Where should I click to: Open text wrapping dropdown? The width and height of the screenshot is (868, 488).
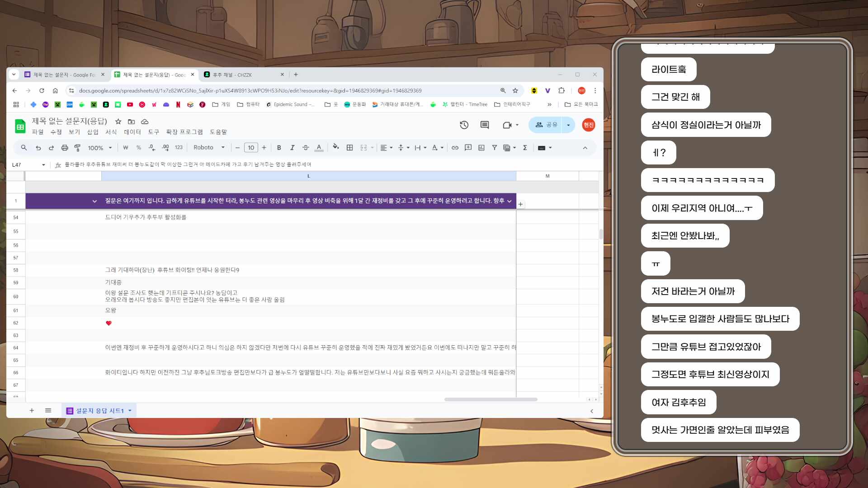[420, 148]
